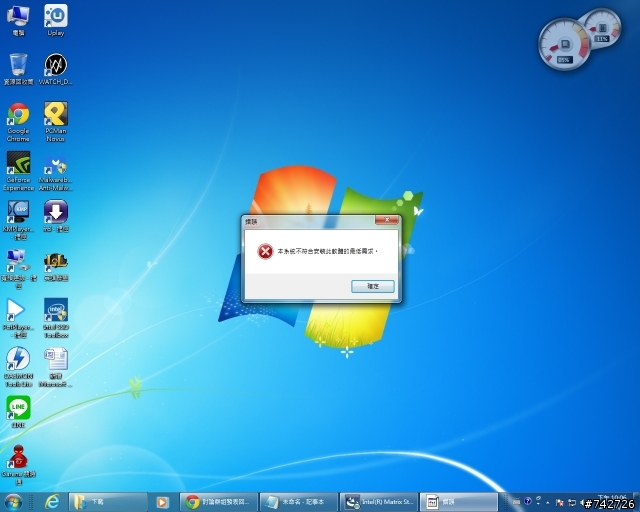Click the blue help question-mark tray icon
This screenshot has width=640, height=512.
(528, 501)
